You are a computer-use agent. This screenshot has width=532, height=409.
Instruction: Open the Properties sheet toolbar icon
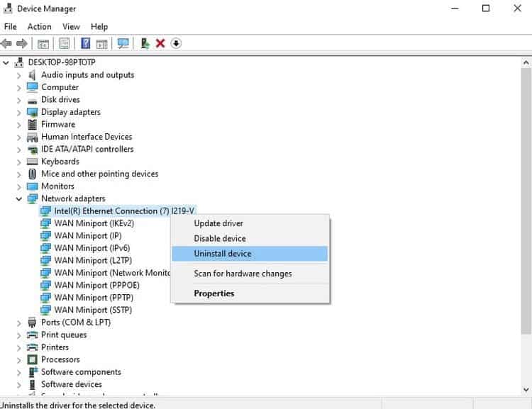coord(64,43)
